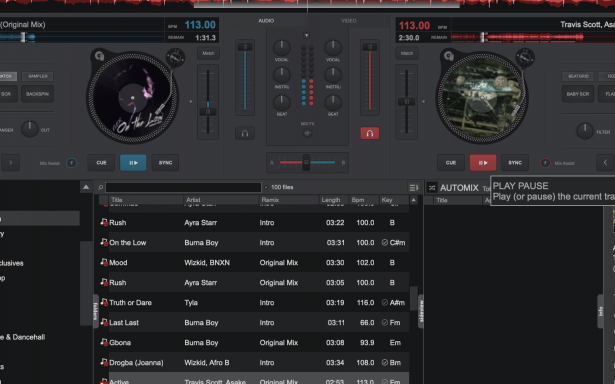Viewport: 615px width, 384px height.
Task: Click the right channel INSTRU knob
Action: coord(333,75)
